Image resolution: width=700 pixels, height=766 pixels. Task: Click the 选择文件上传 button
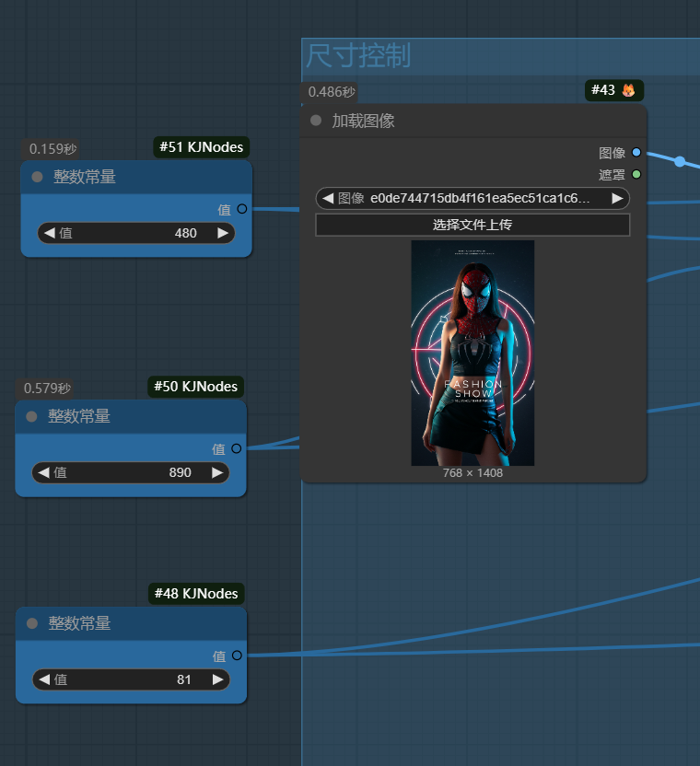pos(472,225)
